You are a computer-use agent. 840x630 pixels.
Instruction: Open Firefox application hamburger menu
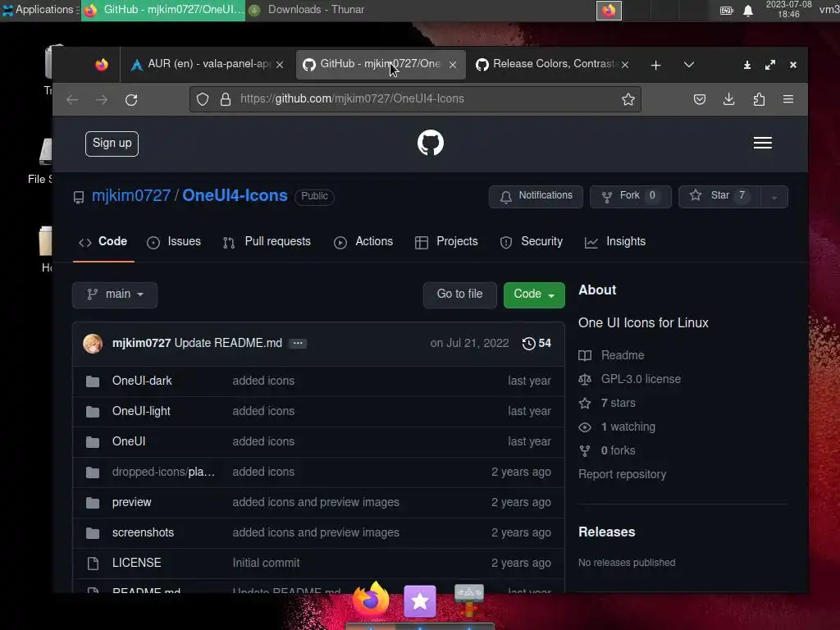tap(788, 99)
